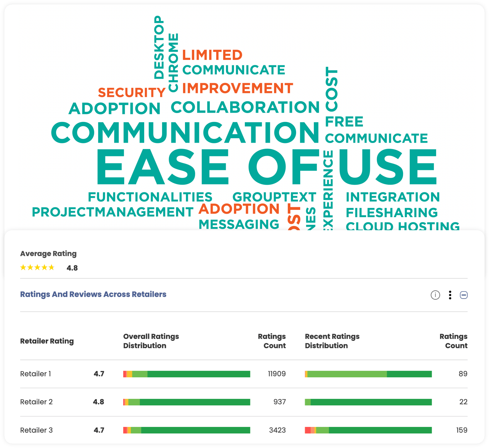Click the red segment of Retailer 3's recent bar

pyautogui.click(x=308, y=430)
